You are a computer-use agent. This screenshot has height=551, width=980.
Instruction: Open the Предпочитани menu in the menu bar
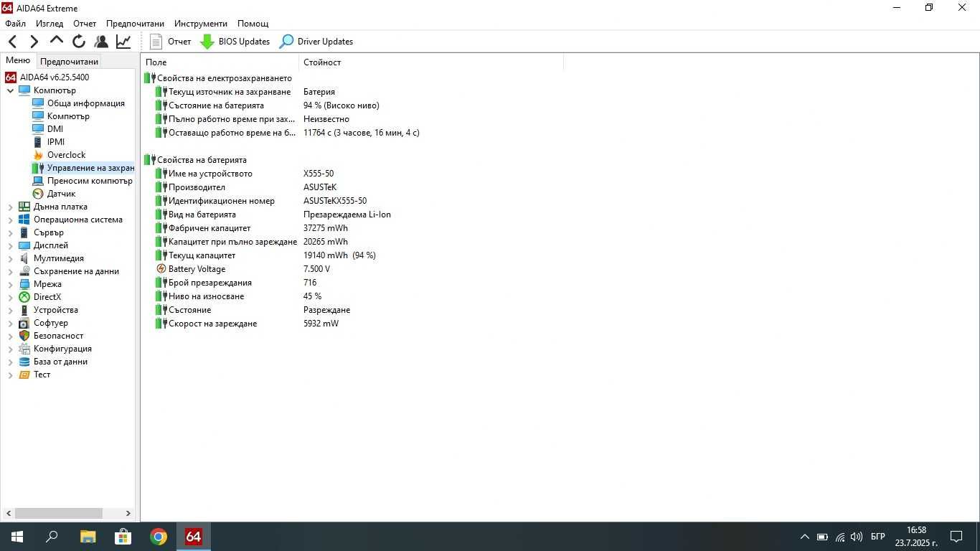click(x=135, y=24)
